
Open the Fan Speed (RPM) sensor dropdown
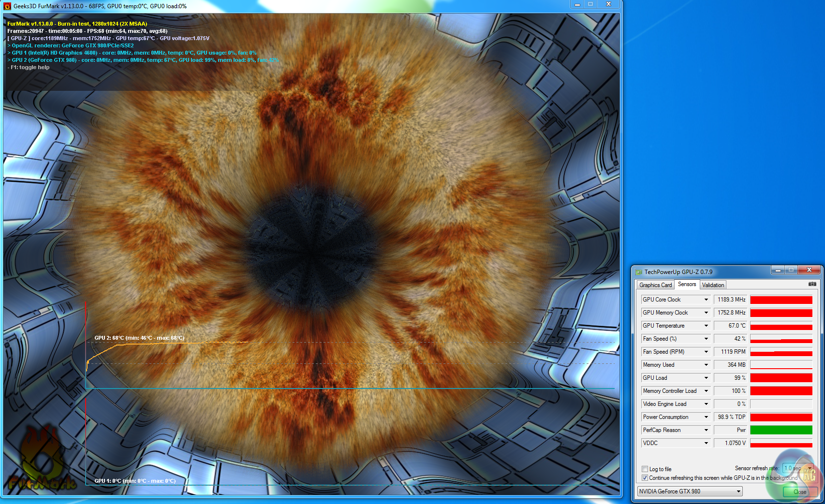pyautogui.click(x=706, y=352)
